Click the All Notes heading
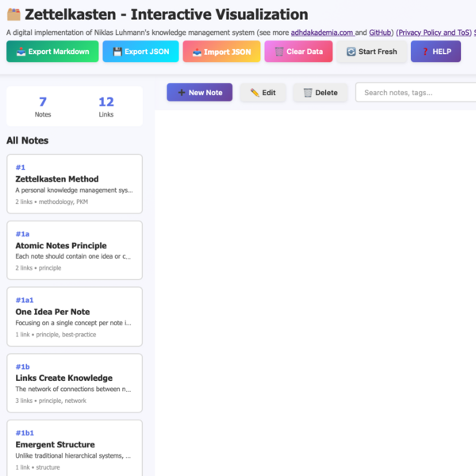 28,140
